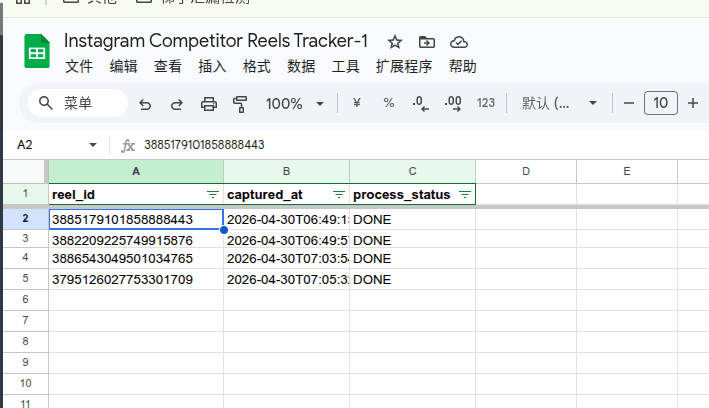This screenshot has width=709, height=408.
Task: Select captured_at cell 2026-04-30T07:03
Action: [x=287, y=258]
